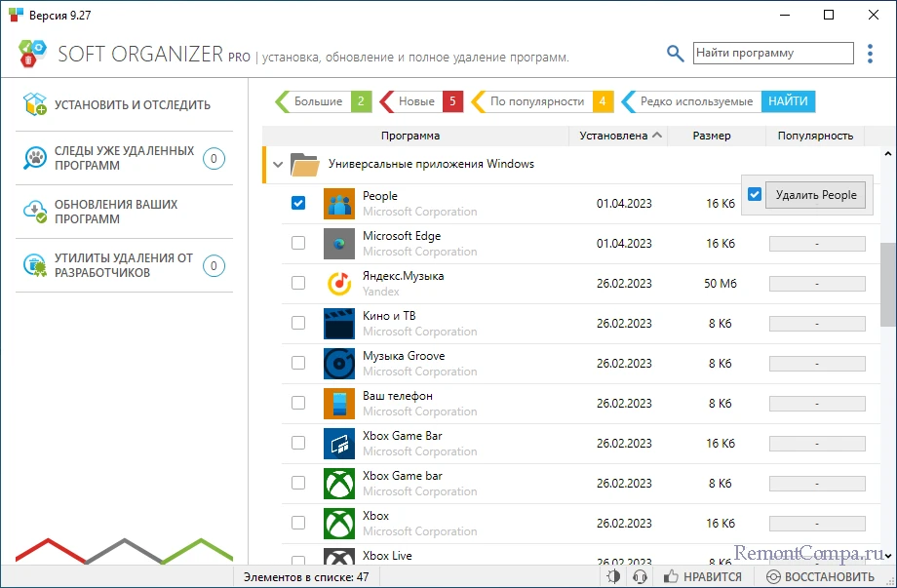Click the Популярность column header

[815, 136]
